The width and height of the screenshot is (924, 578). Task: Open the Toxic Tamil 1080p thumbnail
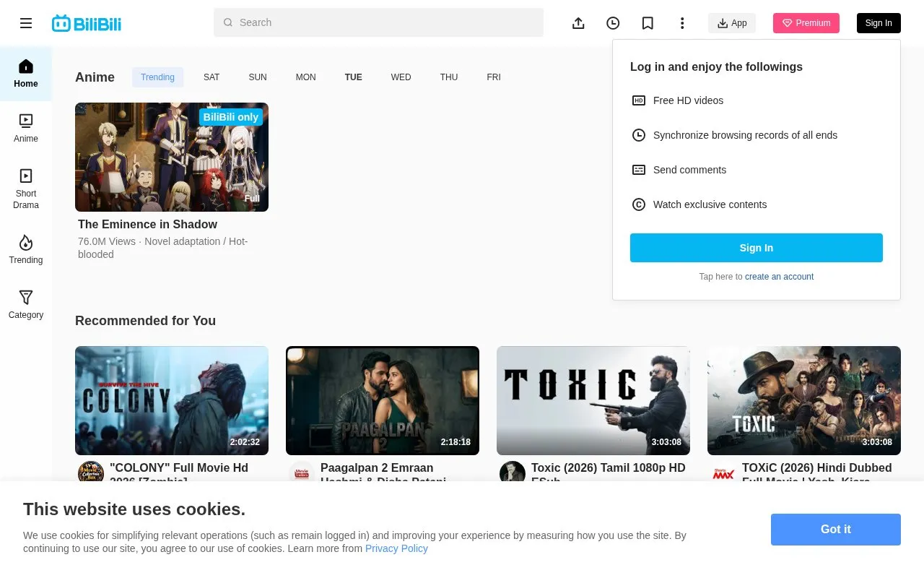click(x=593, y=400)
